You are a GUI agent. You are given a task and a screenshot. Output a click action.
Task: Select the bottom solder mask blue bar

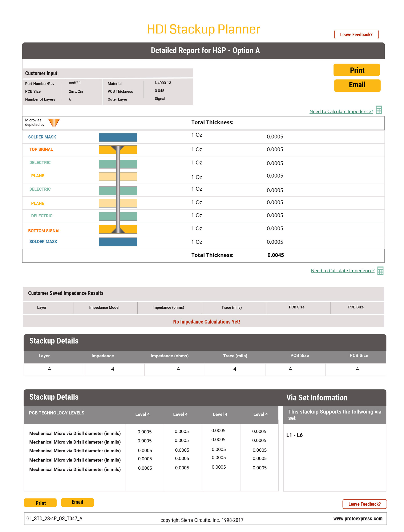pyautogui.click(x=118, y=242)
